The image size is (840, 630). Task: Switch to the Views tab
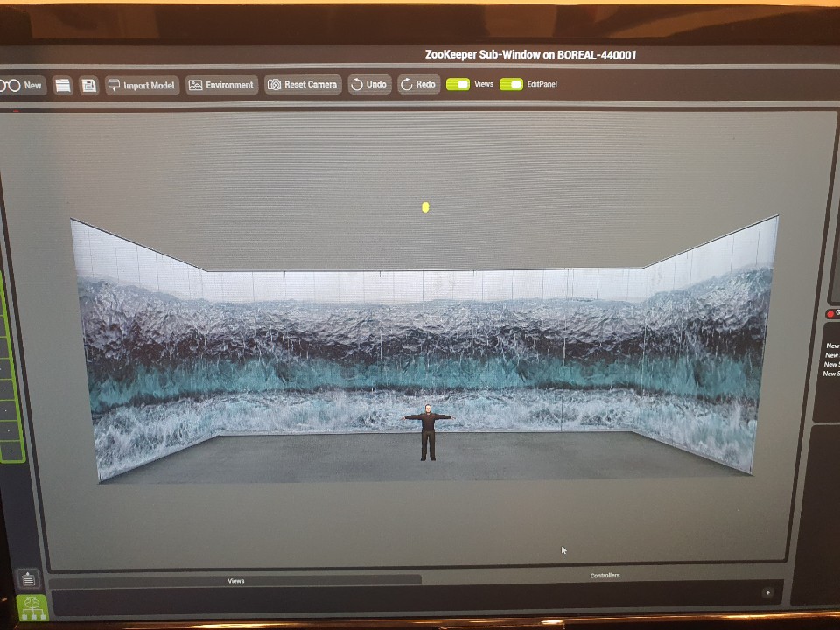235,580
